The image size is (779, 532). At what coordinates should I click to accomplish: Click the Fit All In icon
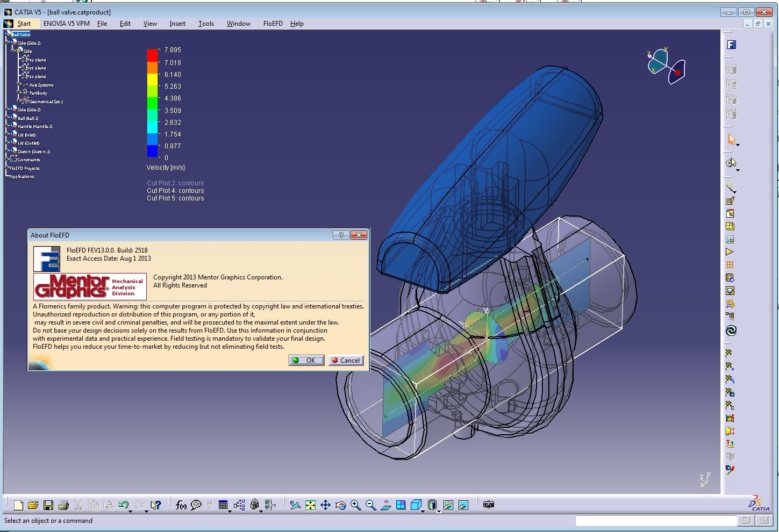tap(310, 505)
